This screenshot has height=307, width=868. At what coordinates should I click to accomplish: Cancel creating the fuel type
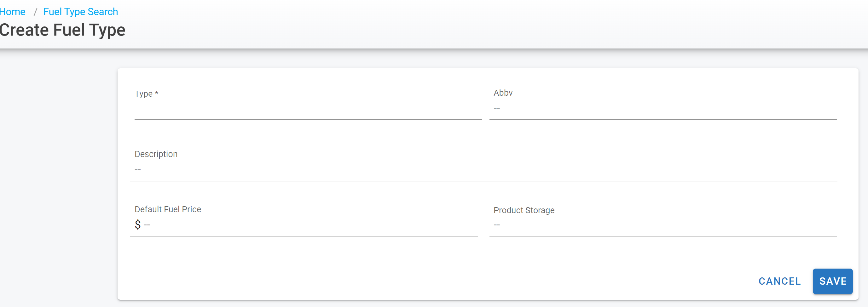[x=779, y=281]
